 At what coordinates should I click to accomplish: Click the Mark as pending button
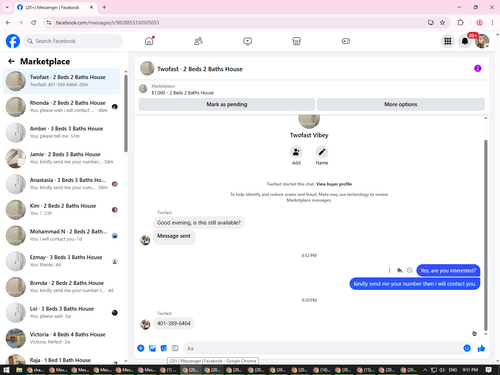tap(227, 104)
